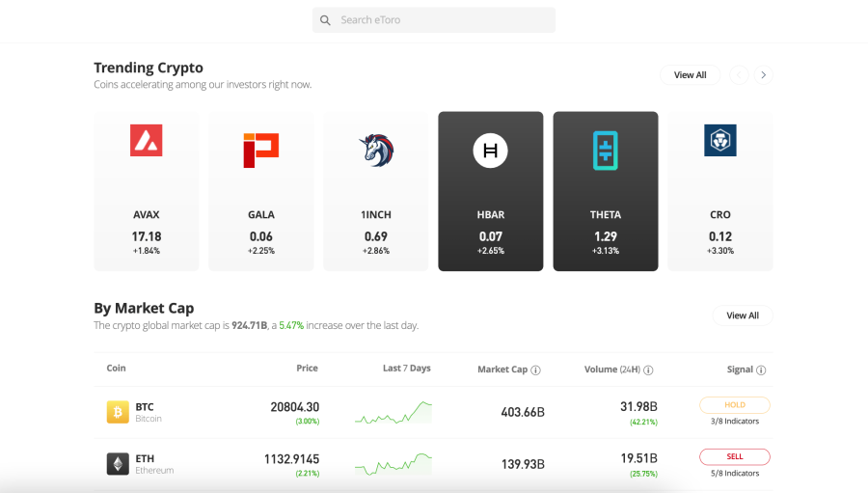Sort by Coin column header
The image size is (868, 493).
pyautogui.click(x=117, y=368)
